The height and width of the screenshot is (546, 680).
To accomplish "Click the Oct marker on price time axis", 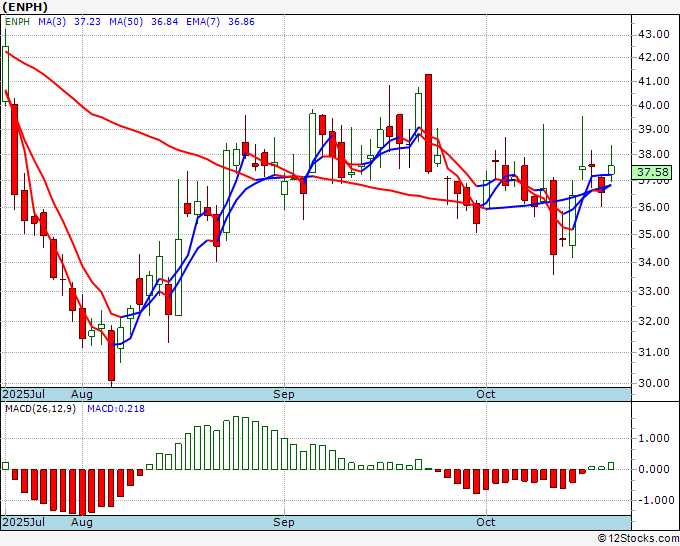I will tap(486, 394).
